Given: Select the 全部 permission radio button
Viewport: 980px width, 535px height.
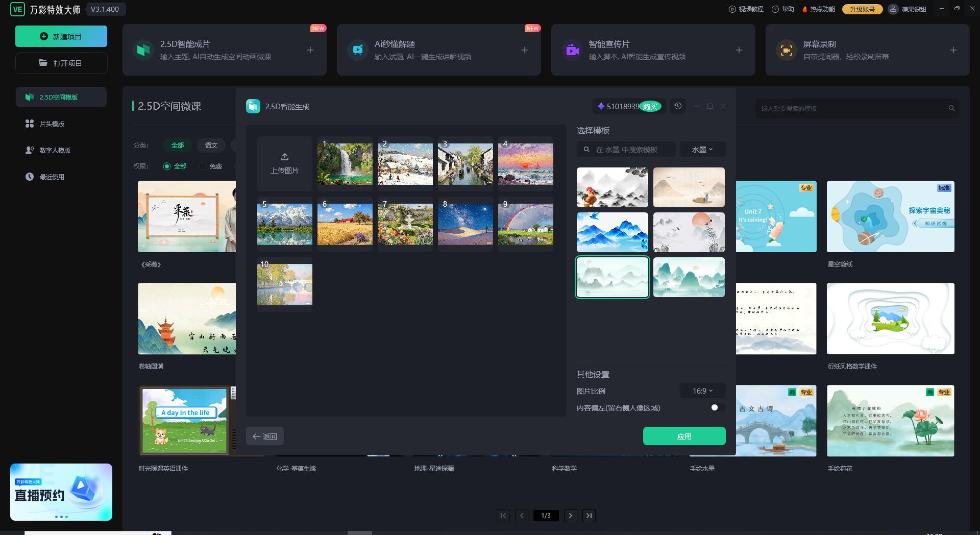Looking at the screenshot, I should coord(167,166).
